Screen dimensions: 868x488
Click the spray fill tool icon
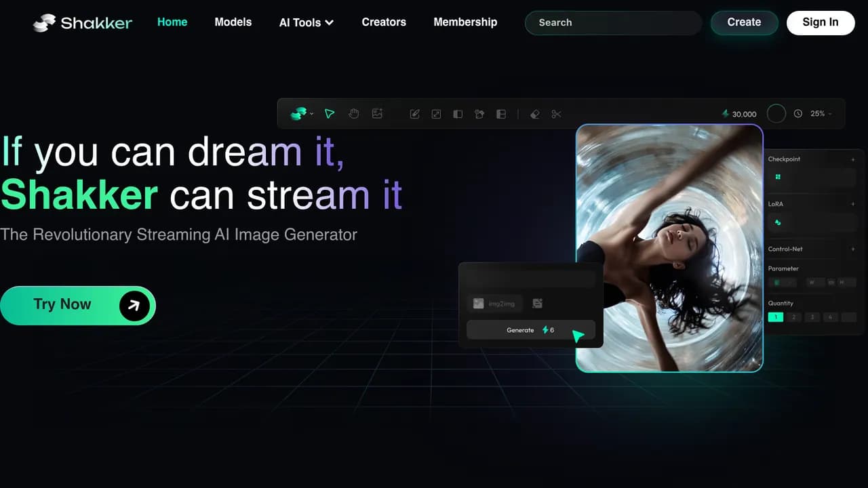pyautogui.click(x=479, y=114)
